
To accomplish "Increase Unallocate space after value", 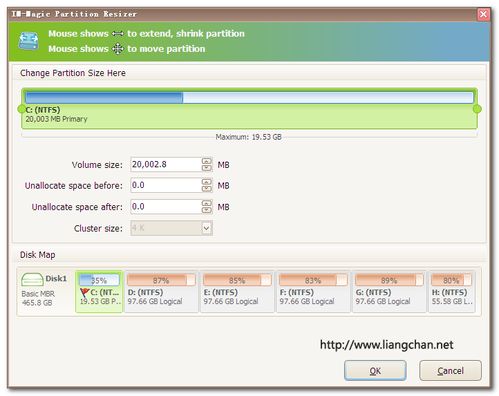I will (207, 203).
